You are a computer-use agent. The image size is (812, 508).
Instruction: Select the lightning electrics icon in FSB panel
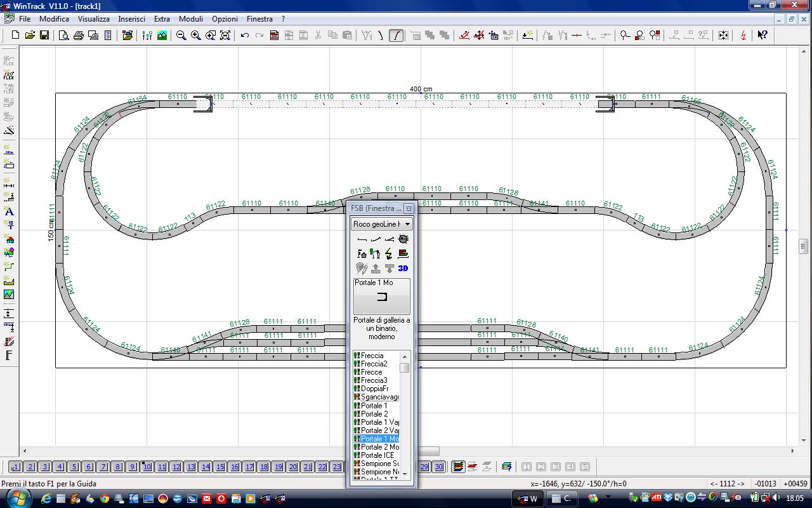pos(389,254)
